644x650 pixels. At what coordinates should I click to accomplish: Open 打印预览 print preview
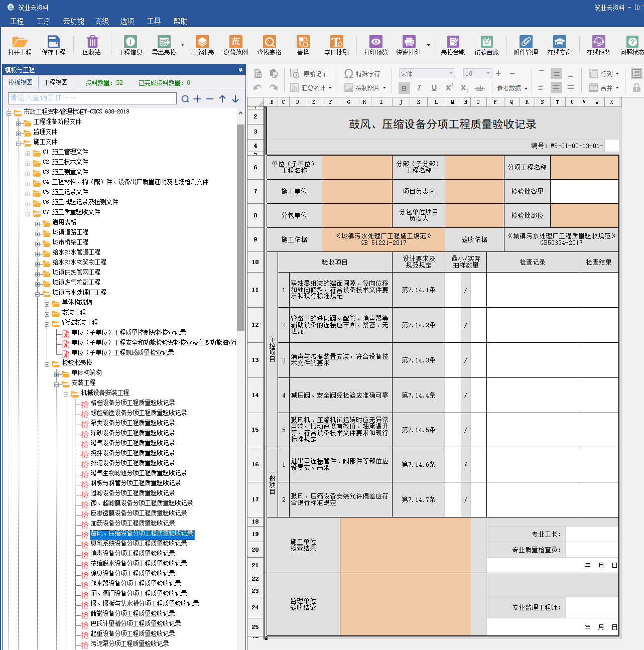tap(375, 45)
